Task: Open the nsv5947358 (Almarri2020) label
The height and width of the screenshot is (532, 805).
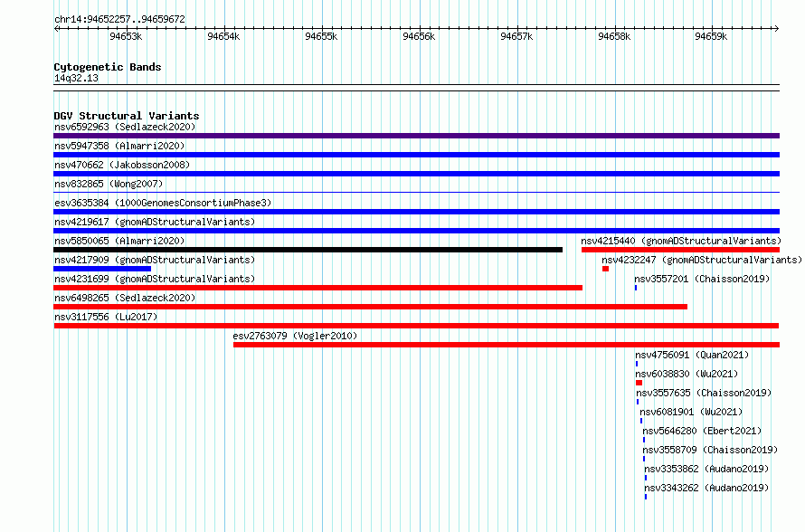Action: (119, 146)
